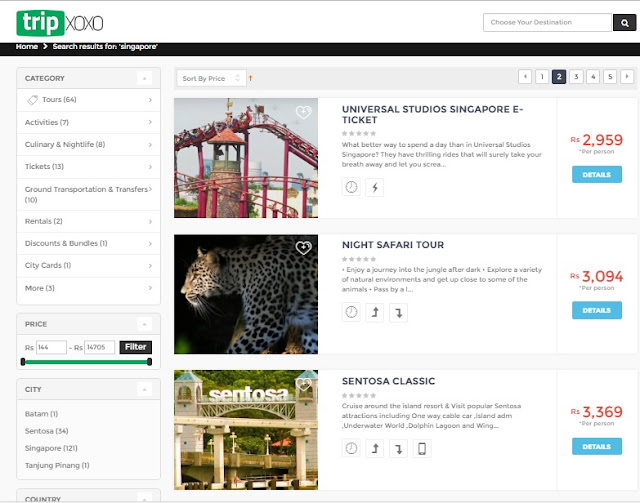Click the minimum price slider handle

pyautogui.click(x=23, y=362)
